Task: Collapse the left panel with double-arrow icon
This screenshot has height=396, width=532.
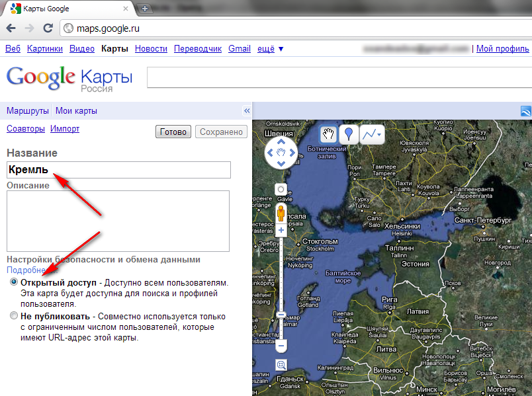Action: (247, 110)
